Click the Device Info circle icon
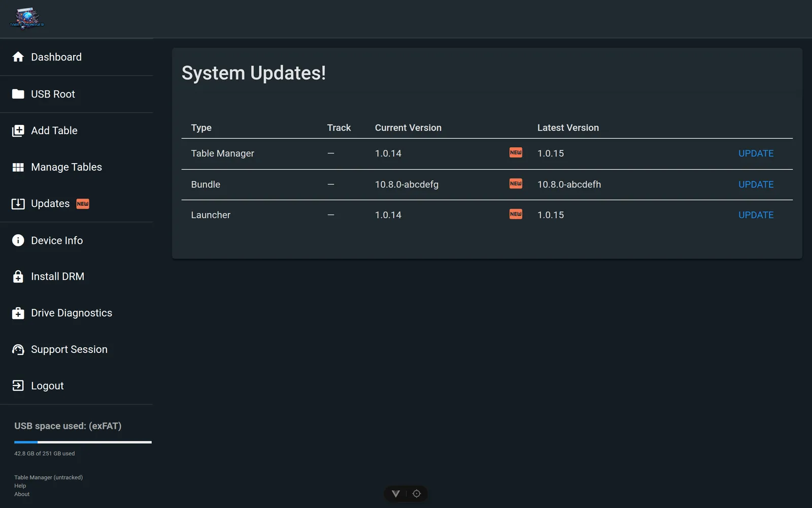This screenshot has width=812, height=508. (18, 240)
